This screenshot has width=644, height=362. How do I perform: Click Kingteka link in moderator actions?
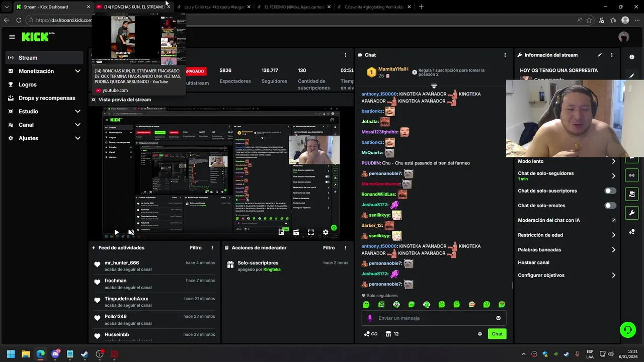point(272,269)
